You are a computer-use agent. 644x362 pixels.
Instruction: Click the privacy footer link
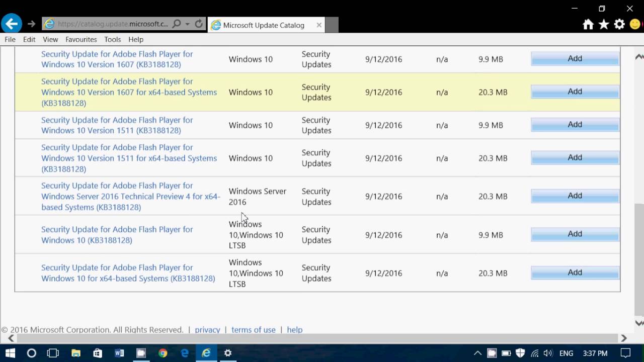(x=207, y=330)
